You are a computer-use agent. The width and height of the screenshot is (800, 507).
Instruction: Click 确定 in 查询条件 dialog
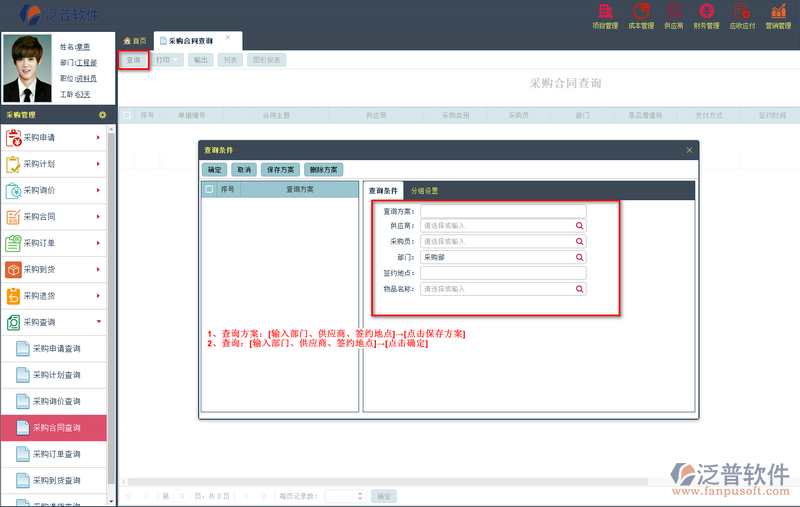click(x=214, y=170)
